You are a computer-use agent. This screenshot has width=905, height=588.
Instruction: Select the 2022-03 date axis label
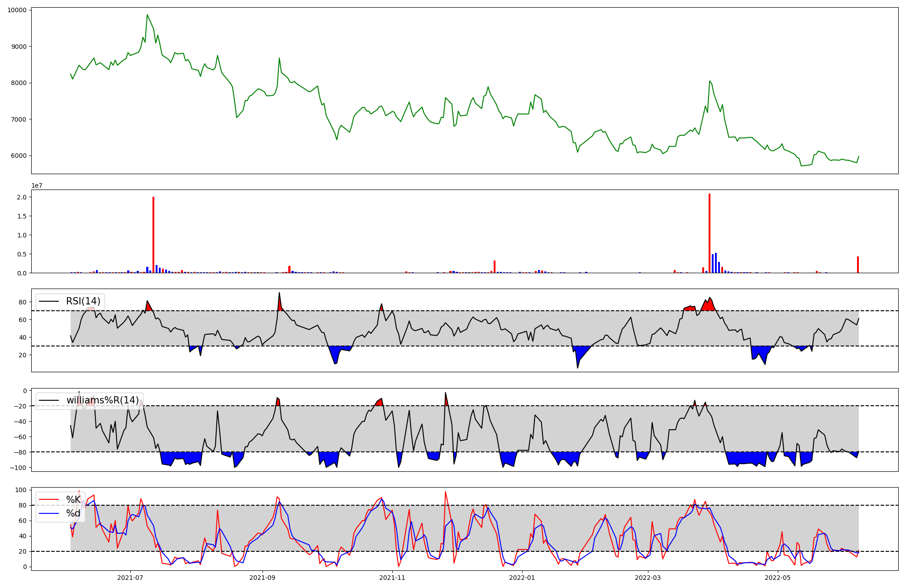click(648, 578)
